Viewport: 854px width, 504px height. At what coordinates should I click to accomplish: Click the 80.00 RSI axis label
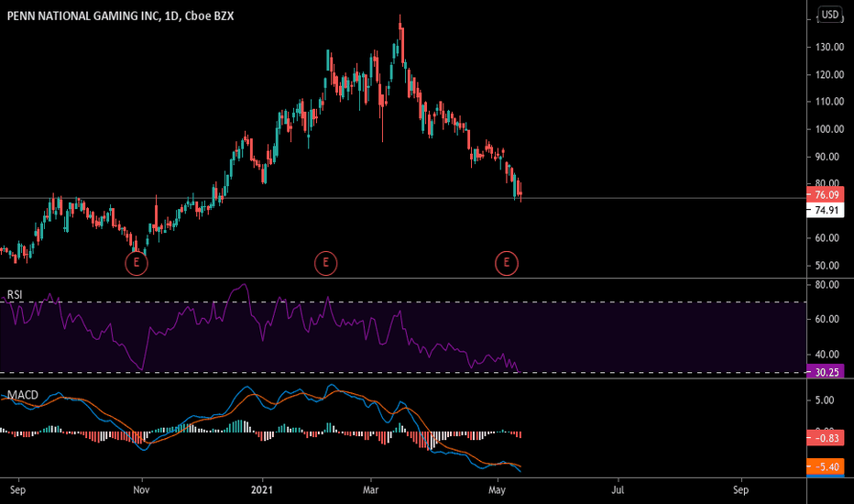pyautogui.click(x=827, y=285)
